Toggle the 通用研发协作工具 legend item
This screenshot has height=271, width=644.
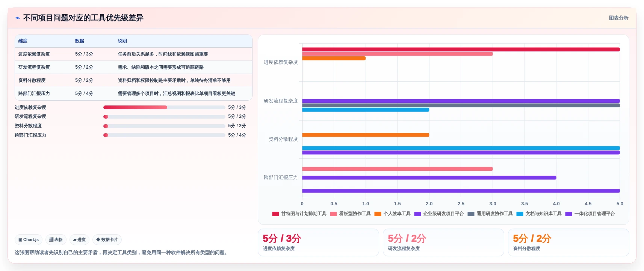[490, 214]
